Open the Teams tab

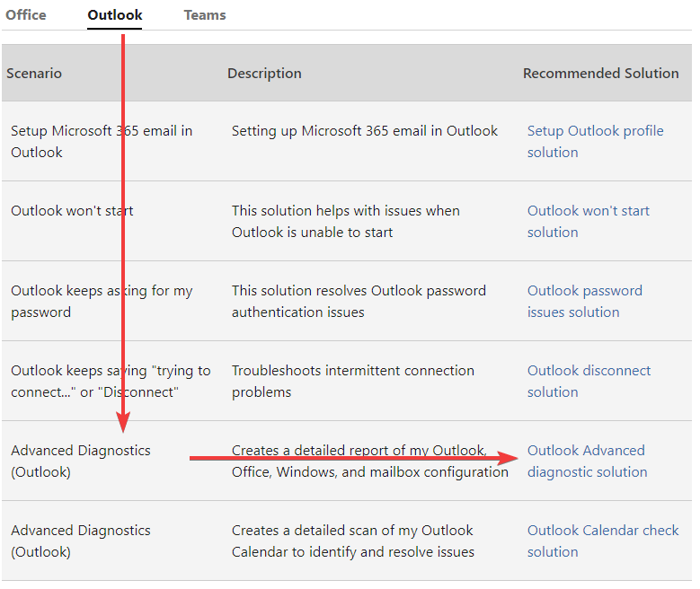tap(205, 15)
